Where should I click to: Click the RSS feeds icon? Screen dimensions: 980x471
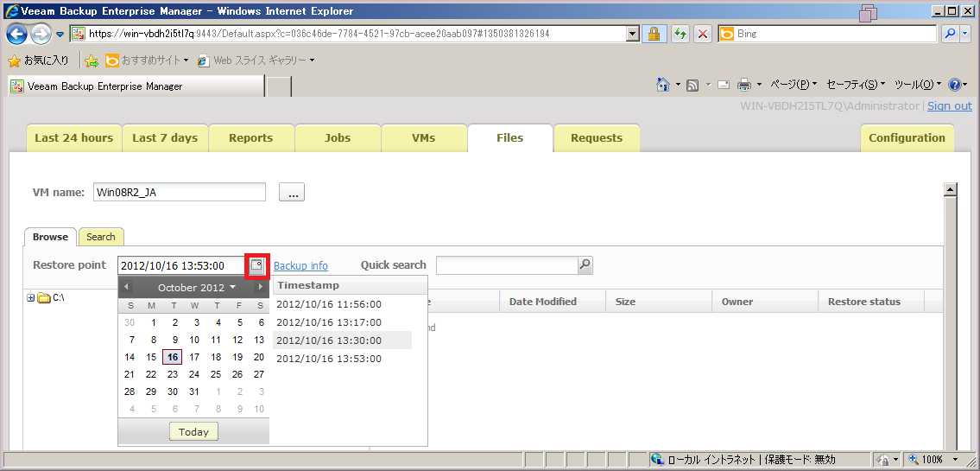[692, 85]
